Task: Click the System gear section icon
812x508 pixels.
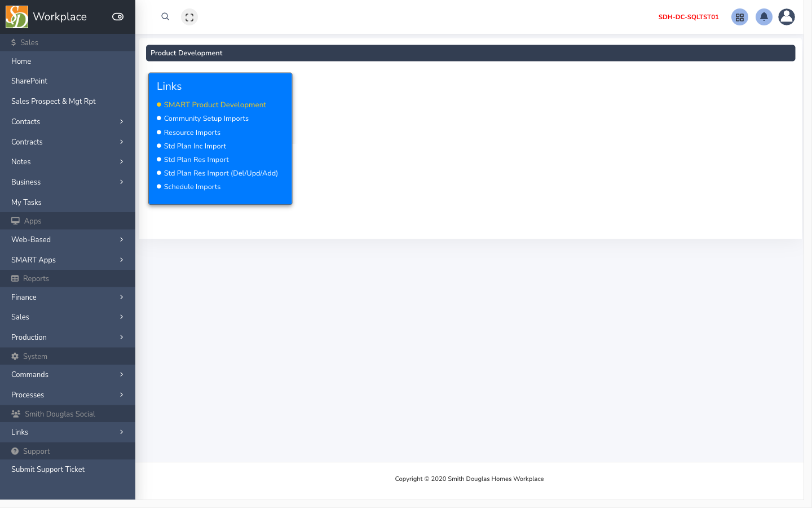Action: (15, 356)
